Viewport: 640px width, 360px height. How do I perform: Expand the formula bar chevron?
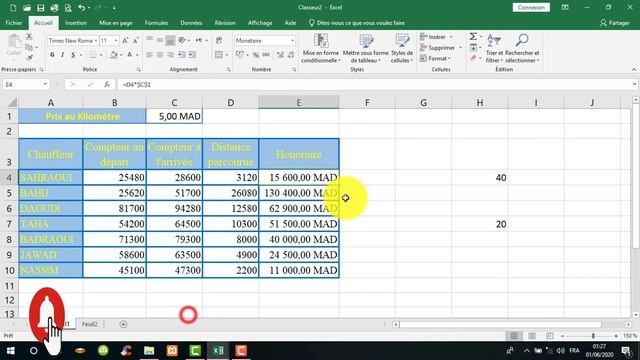634,84
